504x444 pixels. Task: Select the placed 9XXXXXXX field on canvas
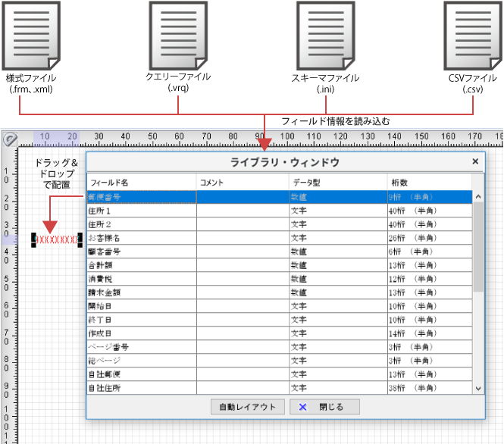(56, 239)
